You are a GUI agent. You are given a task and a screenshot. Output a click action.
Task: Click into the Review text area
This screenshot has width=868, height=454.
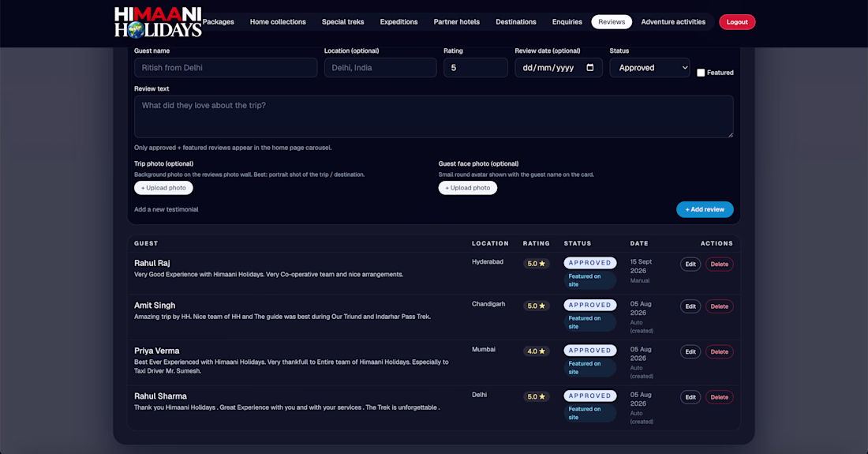click(x=433, y=117)
